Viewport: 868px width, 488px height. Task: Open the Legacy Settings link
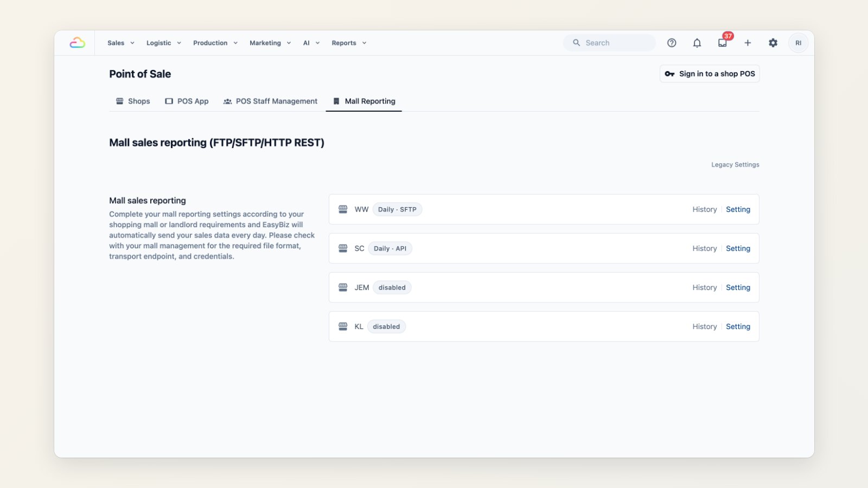point(735,165)
